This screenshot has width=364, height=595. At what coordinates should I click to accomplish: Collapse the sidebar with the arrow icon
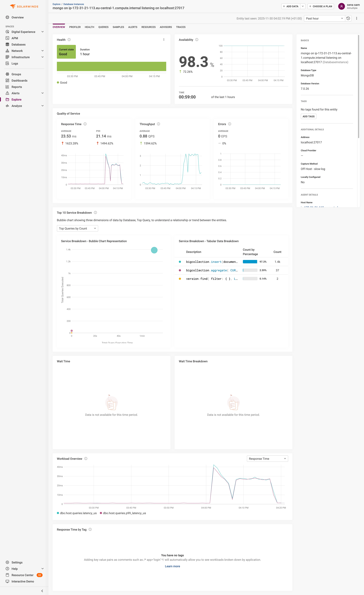[x=42, y=591]
